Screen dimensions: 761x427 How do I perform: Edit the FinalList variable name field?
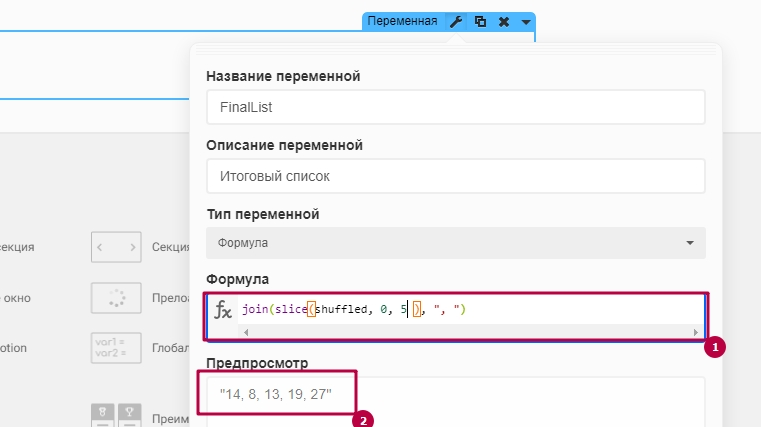[456, 107]
